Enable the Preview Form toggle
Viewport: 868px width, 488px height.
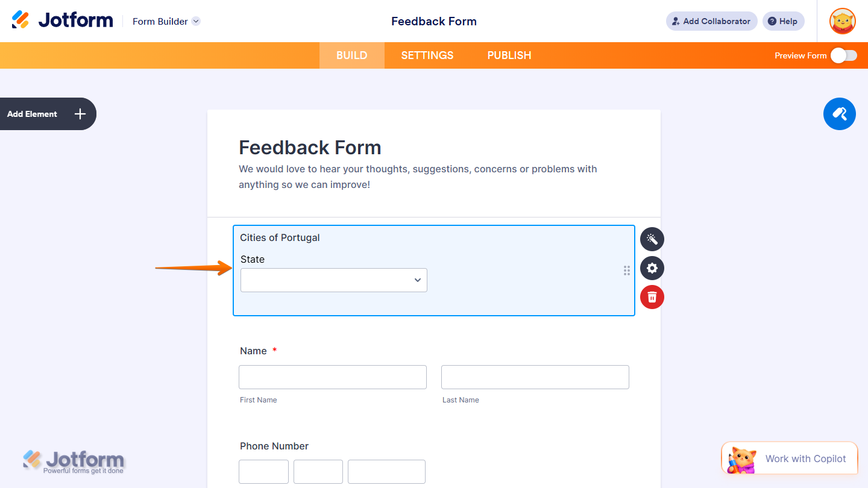pyautogui.click(x=844, y=55)
